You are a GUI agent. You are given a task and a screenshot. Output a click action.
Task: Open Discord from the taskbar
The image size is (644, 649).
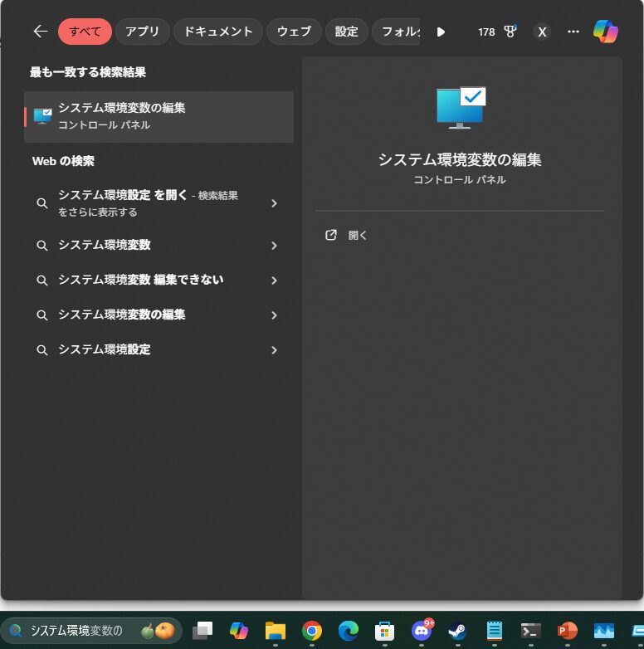pos(422,630)
